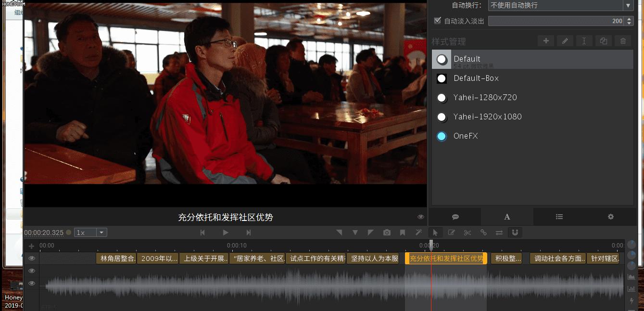The image size is (644, 311).
Task: Click the camera snapshot icon
Action: [387, 233]
